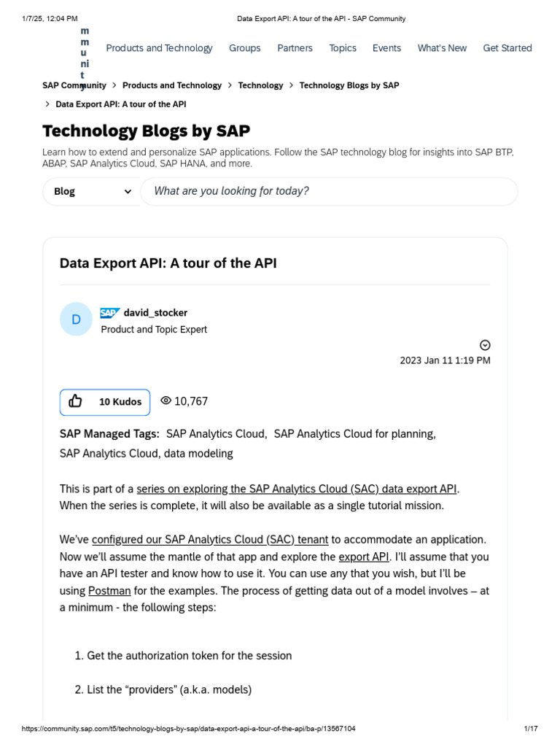
Task: Open author profile david_stocker
Action: 155,313
